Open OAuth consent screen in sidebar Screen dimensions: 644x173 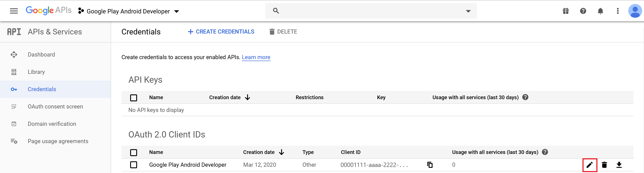[x=55, y=107]
